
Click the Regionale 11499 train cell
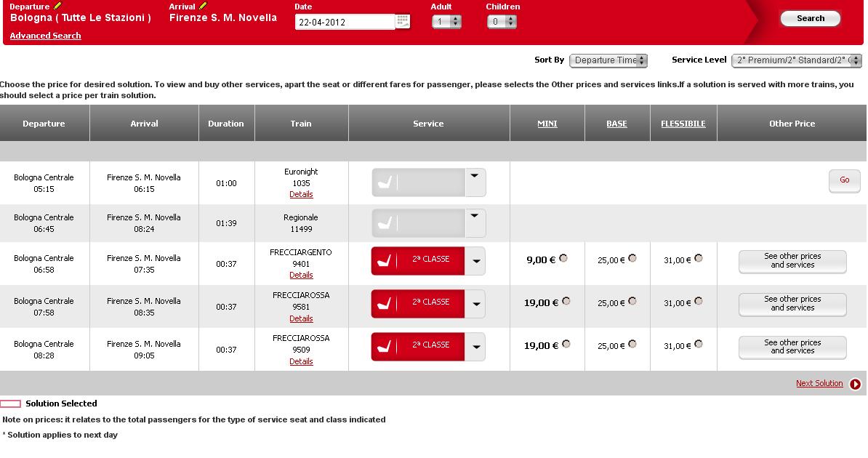[301, 223]
